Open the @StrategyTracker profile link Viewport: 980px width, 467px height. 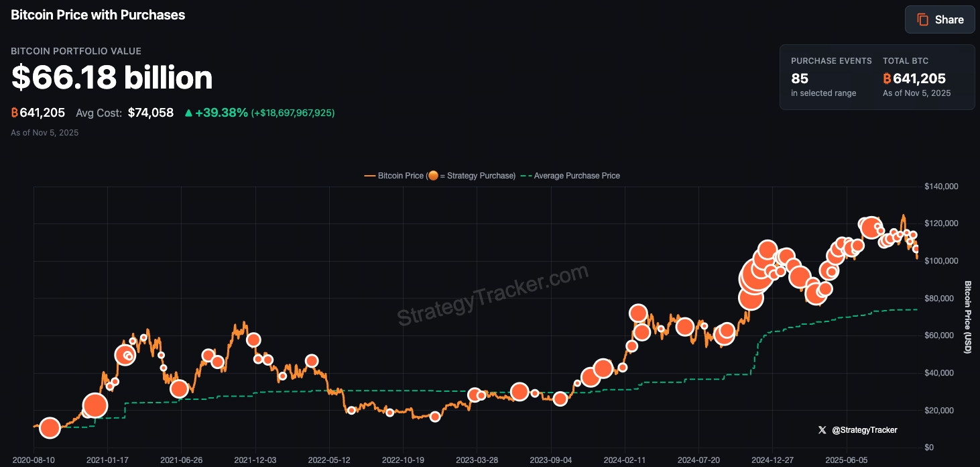coord(866,430)
